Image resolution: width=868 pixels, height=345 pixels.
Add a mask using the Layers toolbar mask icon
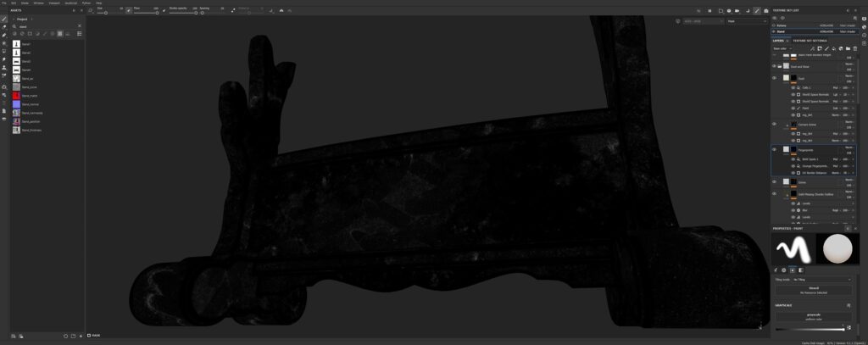click(x=820, y=48)
